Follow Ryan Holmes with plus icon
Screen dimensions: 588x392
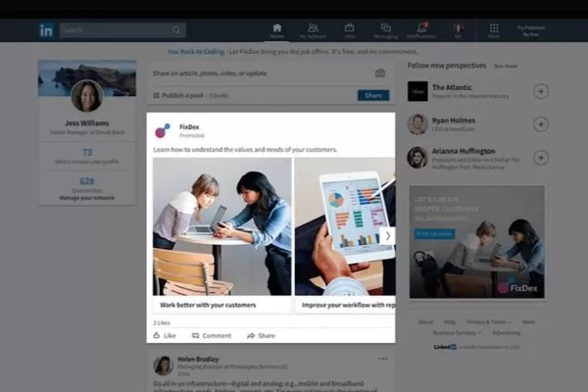(541, 124)
